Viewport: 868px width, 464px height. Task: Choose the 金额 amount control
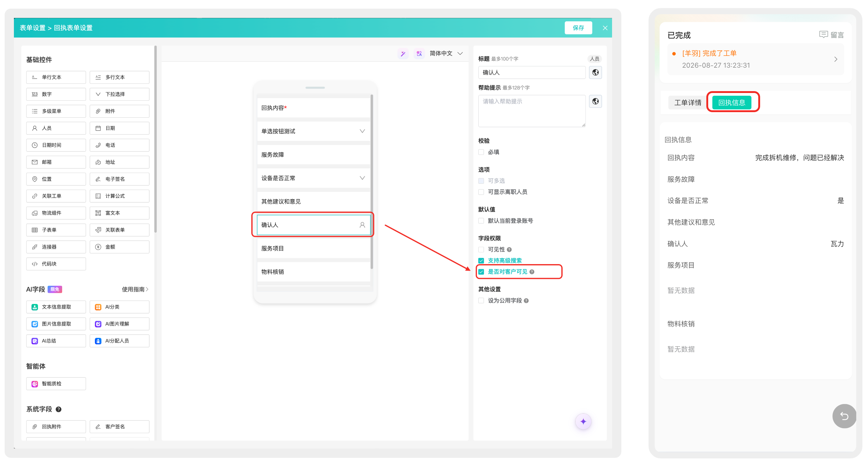coord(119,247)
